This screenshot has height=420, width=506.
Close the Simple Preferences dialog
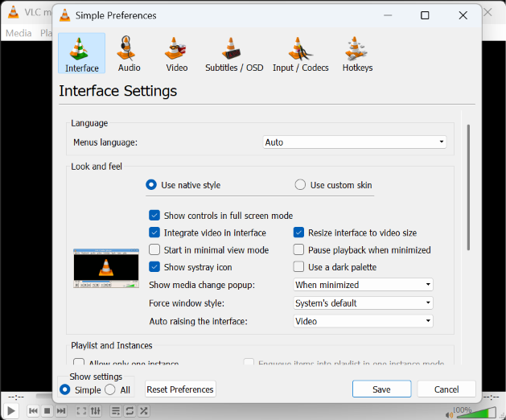click(x=463, y=15)
